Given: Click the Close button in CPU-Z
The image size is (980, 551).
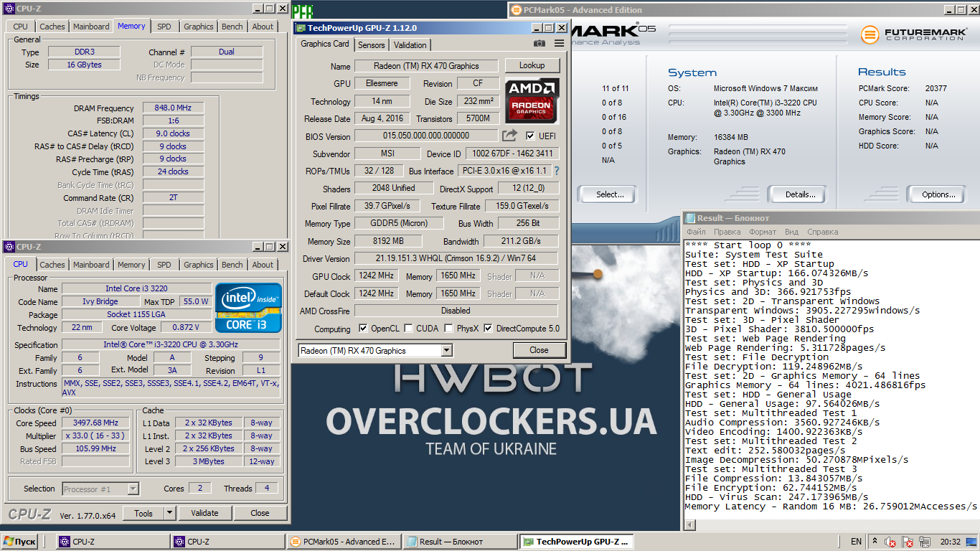Looking at the screenshot, I should click(260, 513).
